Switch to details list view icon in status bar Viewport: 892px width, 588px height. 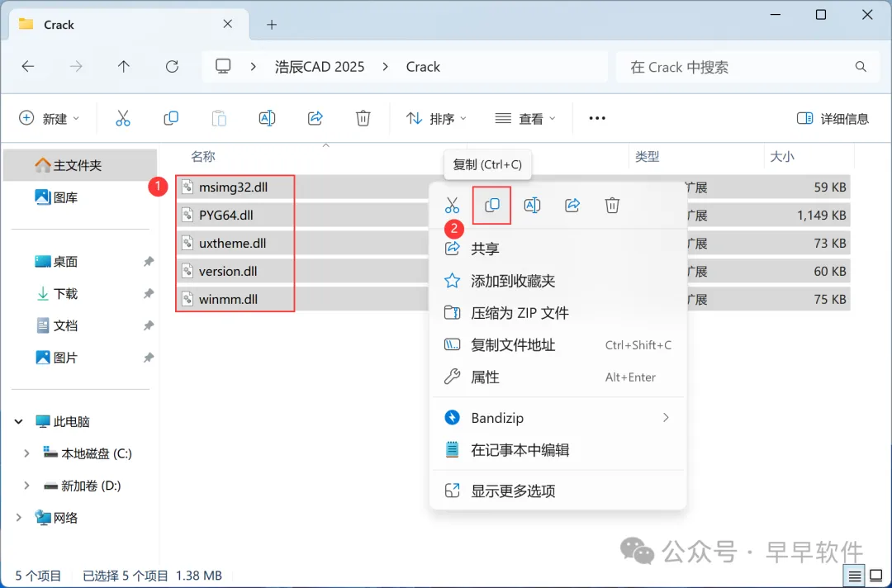tap(854, 576)
